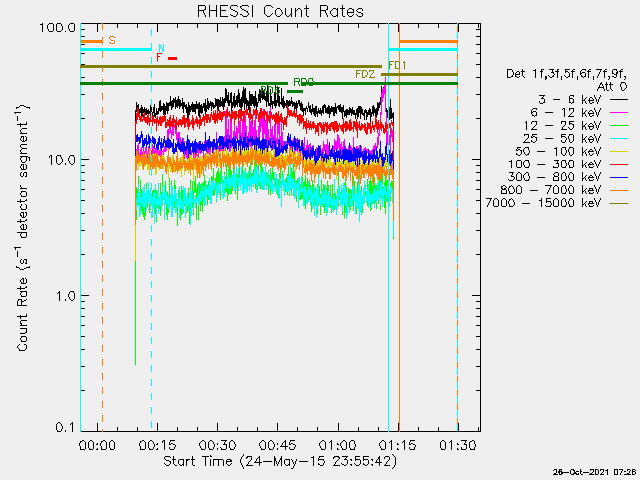Click the 1.0 y-axis tick label

(x=65, y=296)
